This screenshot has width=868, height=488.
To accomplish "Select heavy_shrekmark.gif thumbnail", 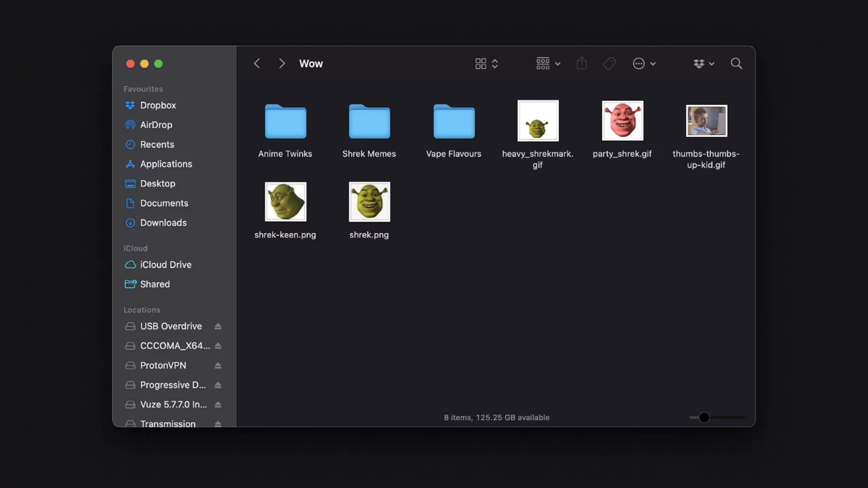I will coord(538,121).
